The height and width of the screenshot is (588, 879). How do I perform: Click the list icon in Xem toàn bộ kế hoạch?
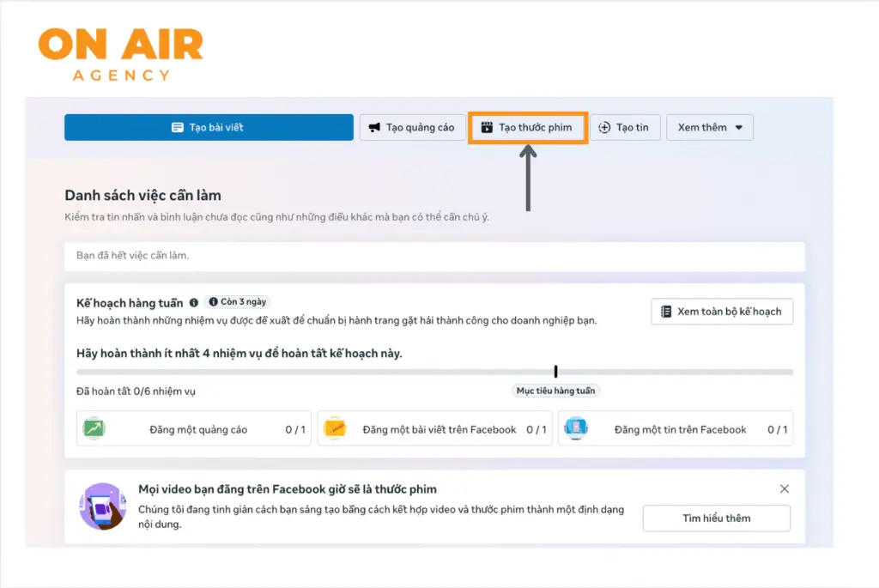tap(666, 312)
